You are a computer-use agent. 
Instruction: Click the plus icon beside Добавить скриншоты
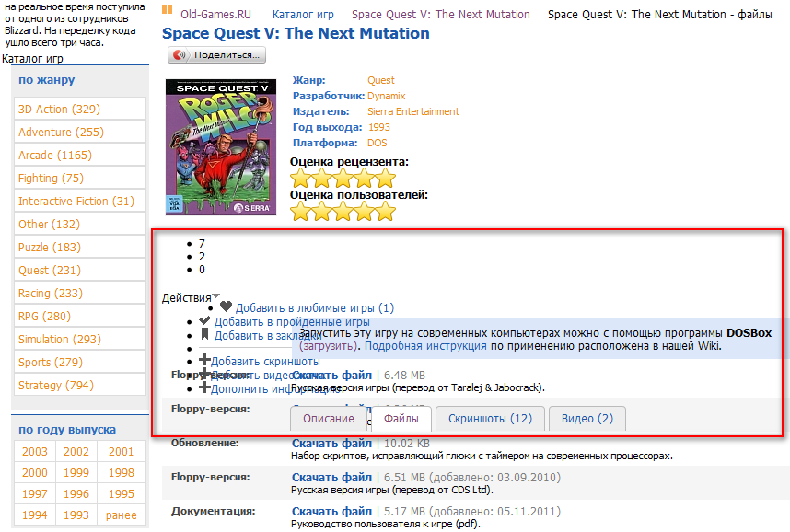(x=204, y=362)
